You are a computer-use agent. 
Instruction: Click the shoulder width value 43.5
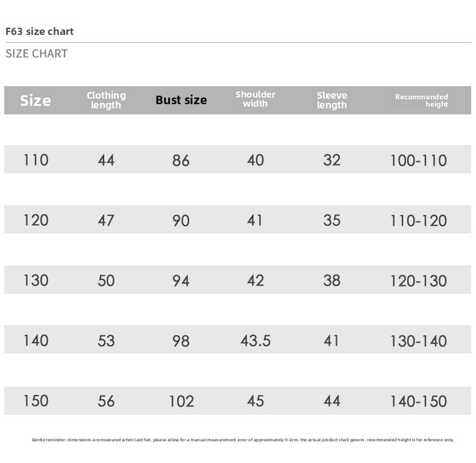pos(255,341)
